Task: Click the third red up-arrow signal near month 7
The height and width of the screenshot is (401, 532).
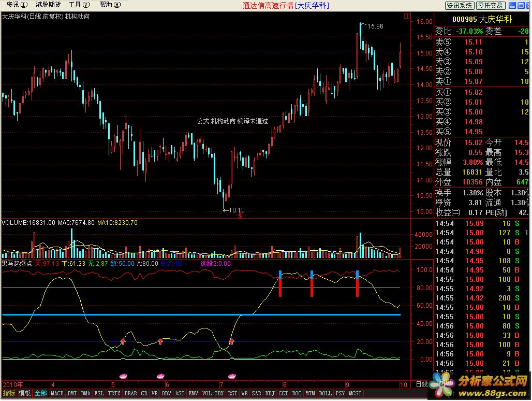Action: [231, 341]
